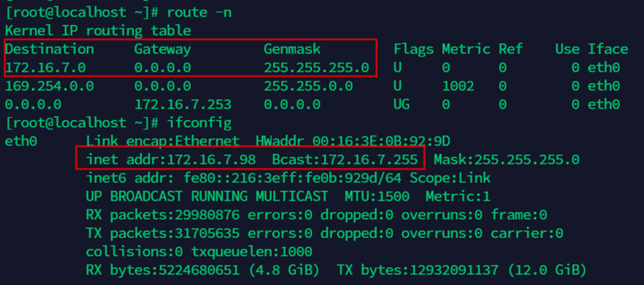Image resolution: width=644 pixels, height=285 pixels.
Task: Click the Ref column header
Action: pos(510,49)
